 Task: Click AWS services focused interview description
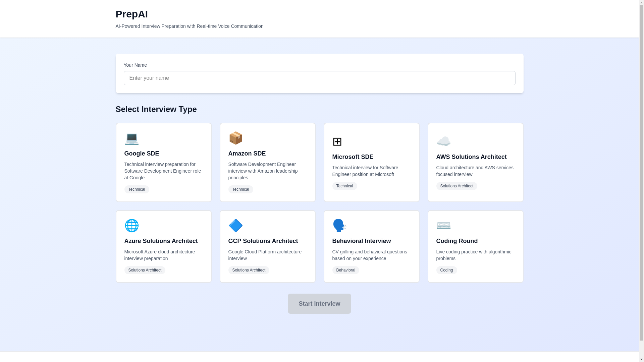pos(475,171)
